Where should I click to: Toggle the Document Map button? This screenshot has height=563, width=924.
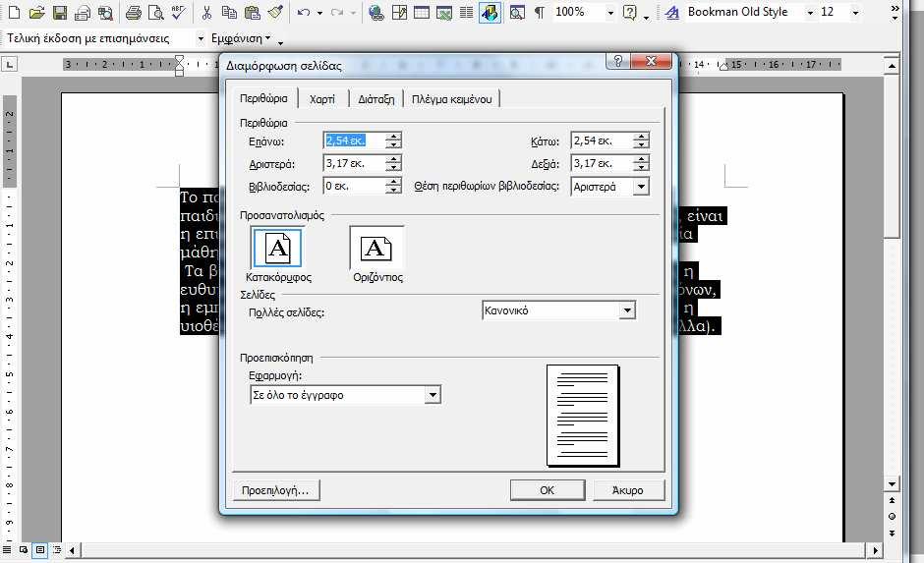pos(517,13)
